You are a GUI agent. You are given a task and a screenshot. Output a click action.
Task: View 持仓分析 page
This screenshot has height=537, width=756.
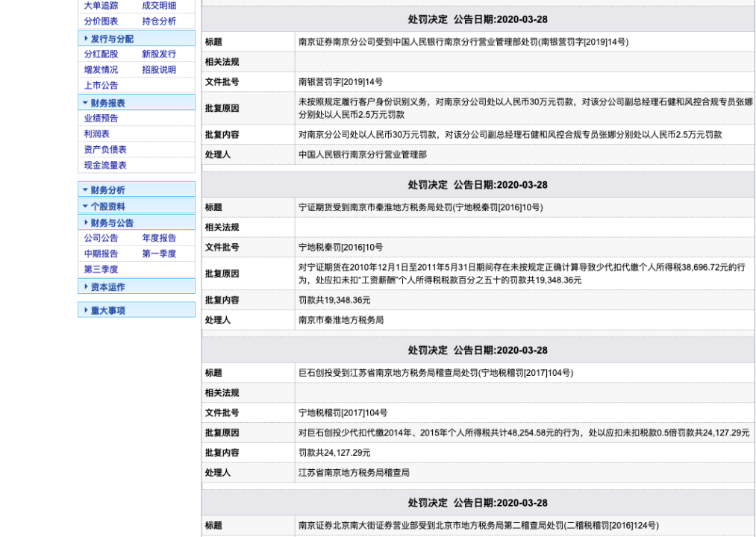[159, 22]
